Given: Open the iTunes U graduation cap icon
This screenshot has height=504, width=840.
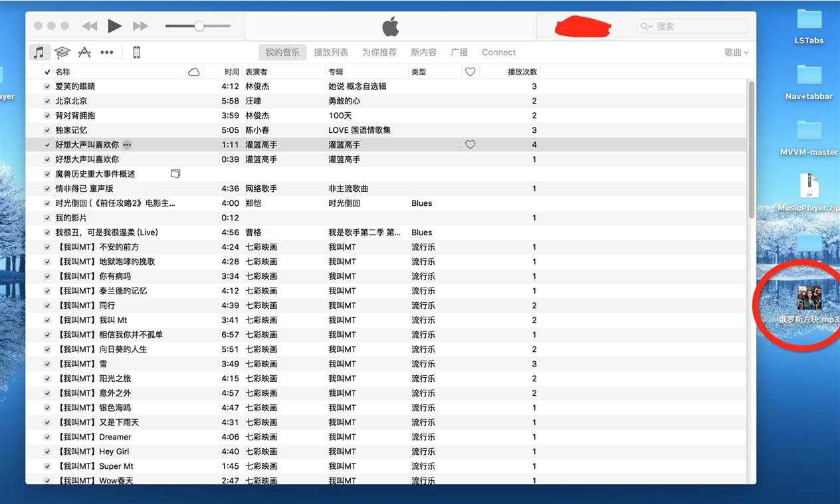Looking at the screenshot, I should 62,52.
